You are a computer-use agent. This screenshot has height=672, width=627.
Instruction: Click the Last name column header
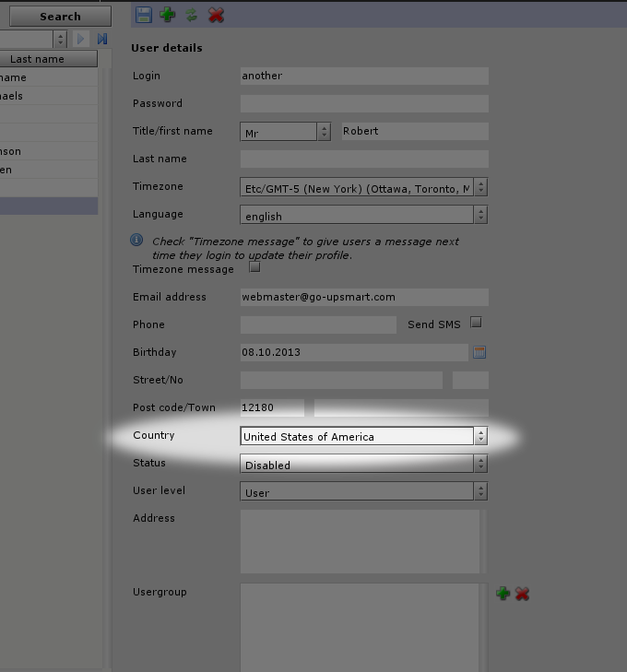point(38,59)
